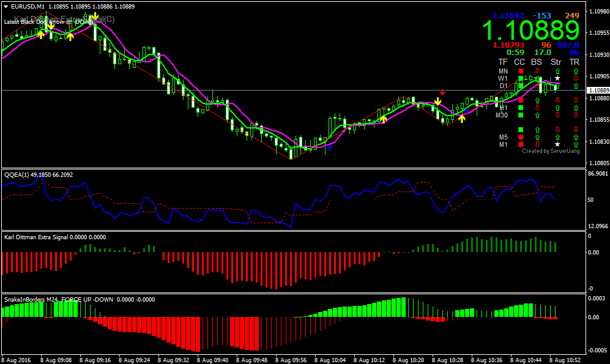Open the EURUSD,M1 chart dropdown triangle
Image resolution: width=610 pixels, height=364 pixels.
pos(6,6)
